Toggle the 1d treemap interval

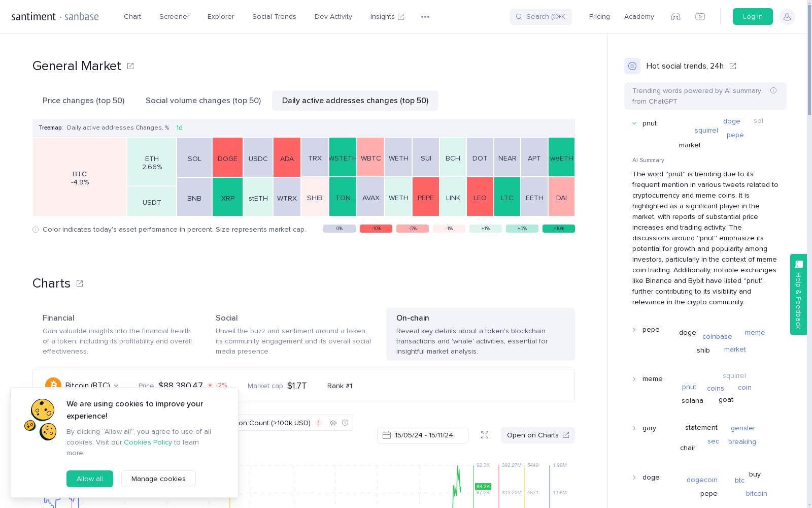tap(179, 128)
